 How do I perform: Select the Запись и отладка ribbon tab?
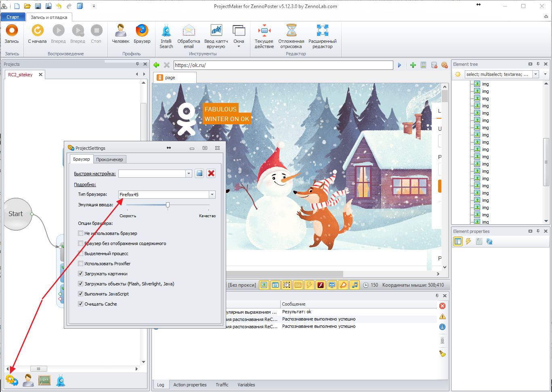[49, 17]
